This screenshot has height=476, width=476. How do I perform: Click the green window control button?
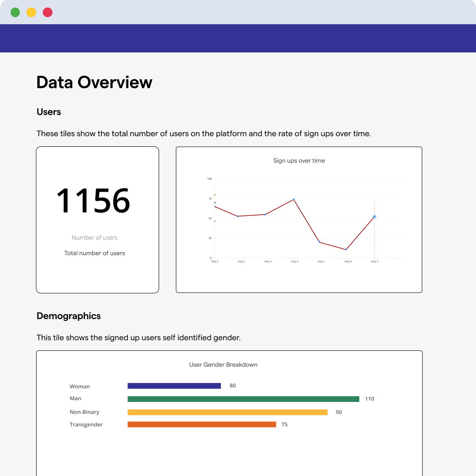(x=15, y=12)
